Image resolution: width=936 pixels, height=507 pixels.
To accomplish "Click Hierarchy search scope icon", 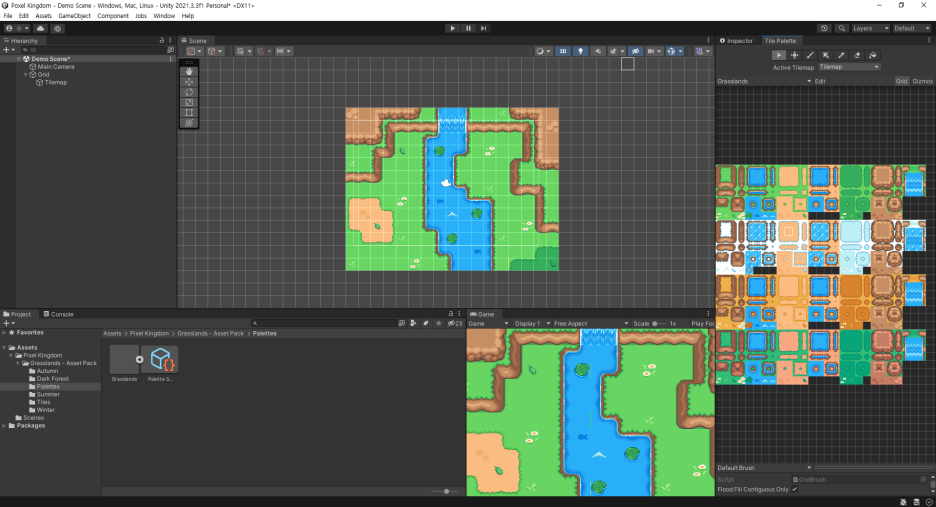I will click(170, 50).
